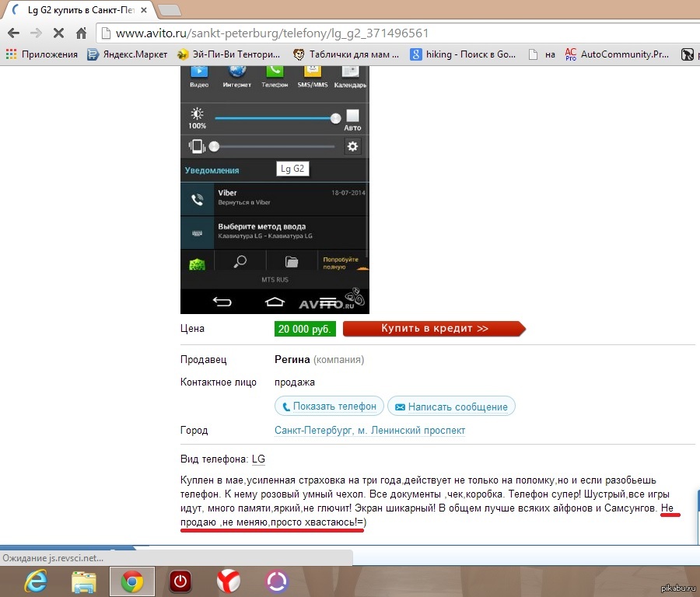Open the Таблички для мам bookmark
Image resolution: width=700 pixels, height=597 pixels.
346,54
